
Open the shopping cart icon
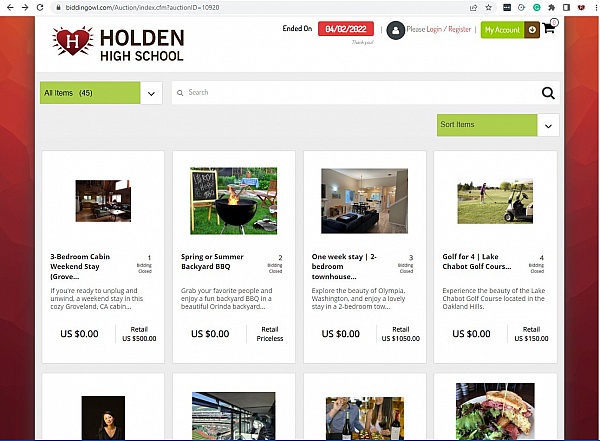(x=549, y=28)
